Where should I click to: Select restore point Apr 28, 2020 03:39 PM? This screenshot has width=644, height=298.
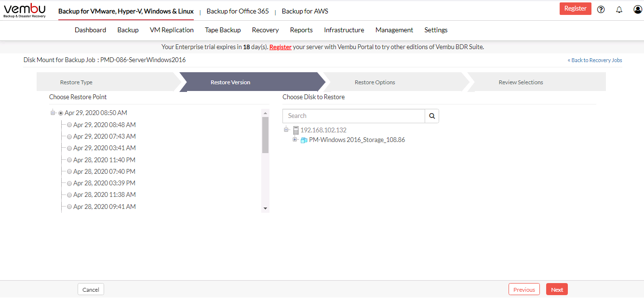point(69,183)
